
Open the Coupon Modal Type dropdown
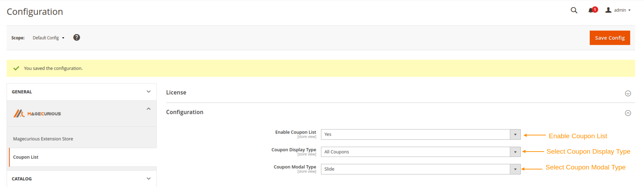(x=421, y=169)
